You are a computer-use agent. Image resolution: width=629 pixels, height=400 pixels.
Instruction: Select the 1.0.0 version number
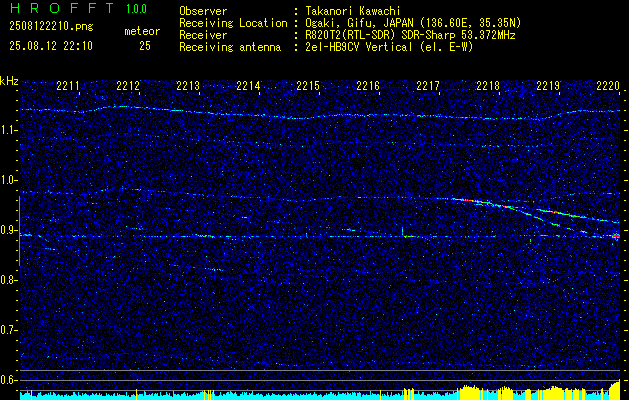136,8
